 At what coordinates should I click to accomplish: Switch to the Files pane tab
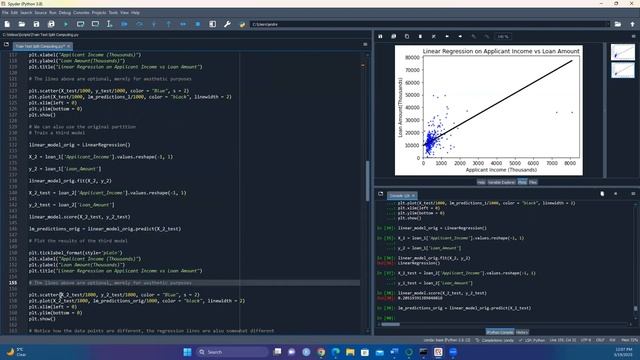(x=533, y=182)
